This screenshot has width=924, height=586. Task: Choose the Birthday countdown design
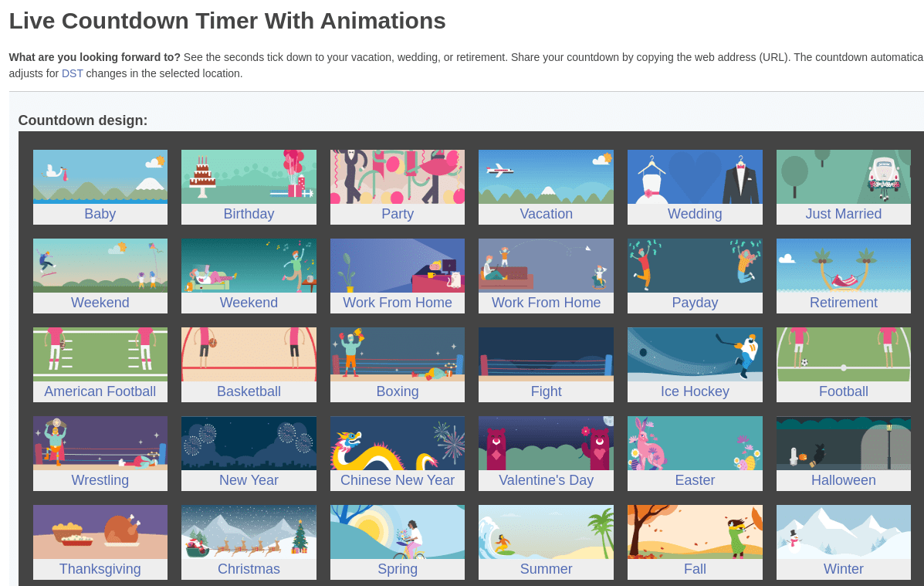(x=249, y=187)
